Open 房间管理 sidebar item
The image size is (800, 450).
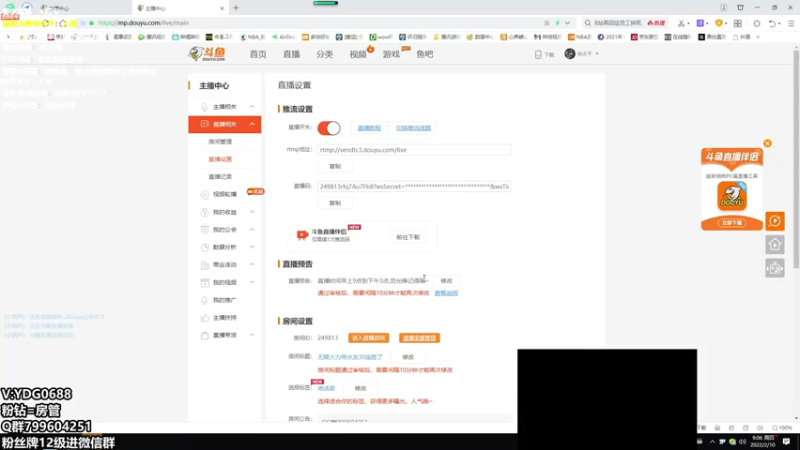[x=220, y=141]
